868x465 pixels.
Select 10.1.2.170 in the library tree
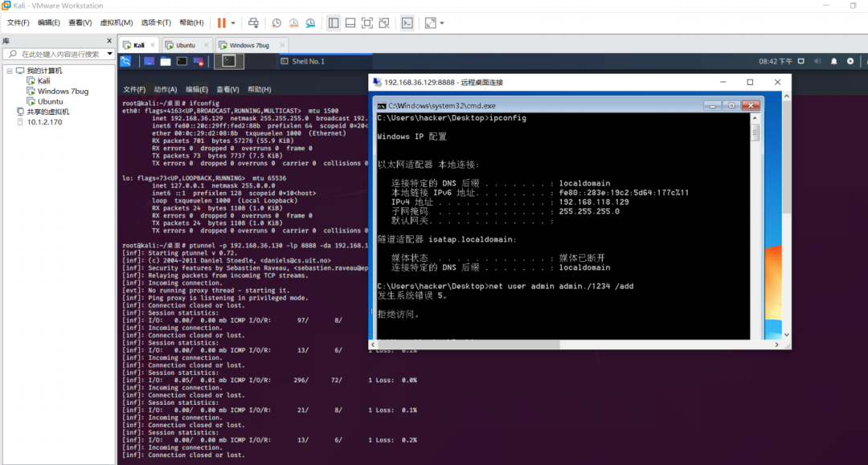[44, 122]
